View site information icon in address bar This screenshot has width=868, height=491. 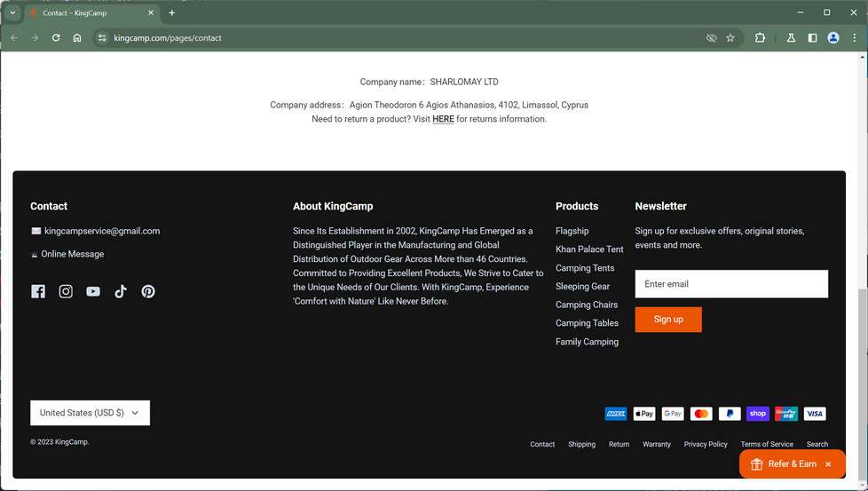[102, 37]
